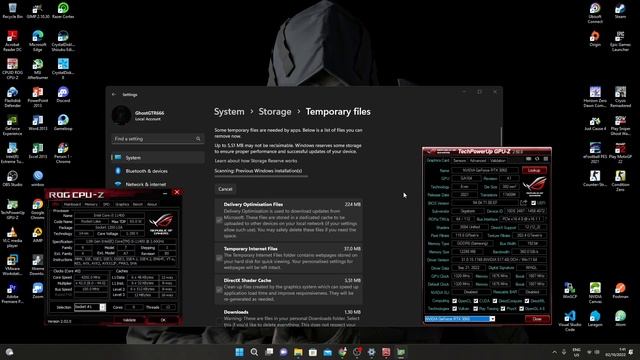
Task: Click the BIOS share/export icon in GPU-Z
Action: 524,203
